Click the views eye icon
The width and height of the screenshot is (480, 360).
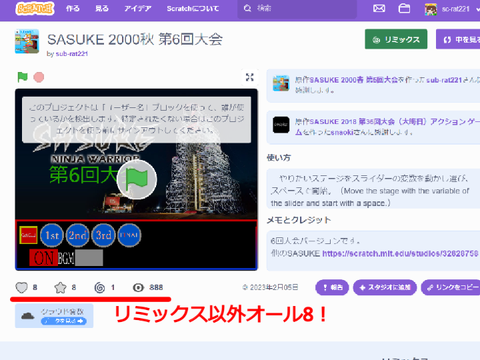[x=138, y=287]
